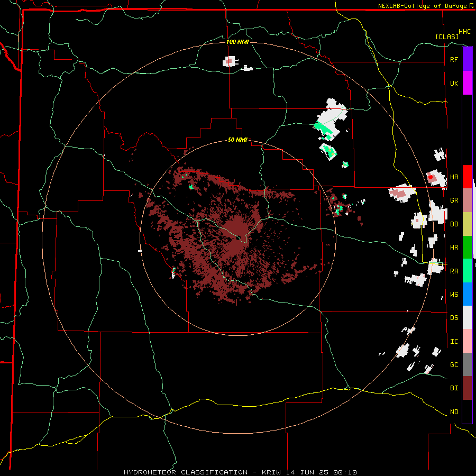Click the GR legend label
This screenshot has height=476, width=476.
click(454, 200)
